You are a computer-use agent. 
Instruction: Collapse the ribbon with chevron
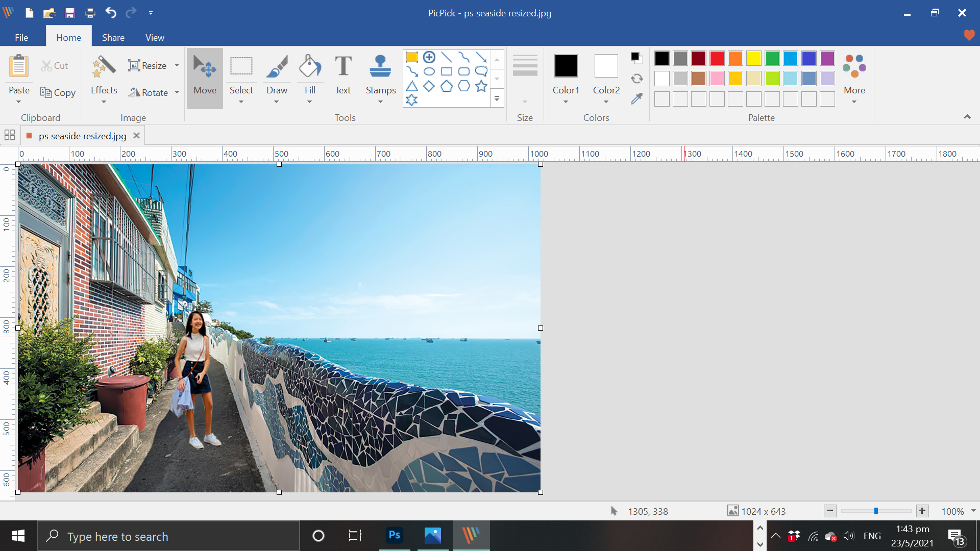[x=967, y=117]
